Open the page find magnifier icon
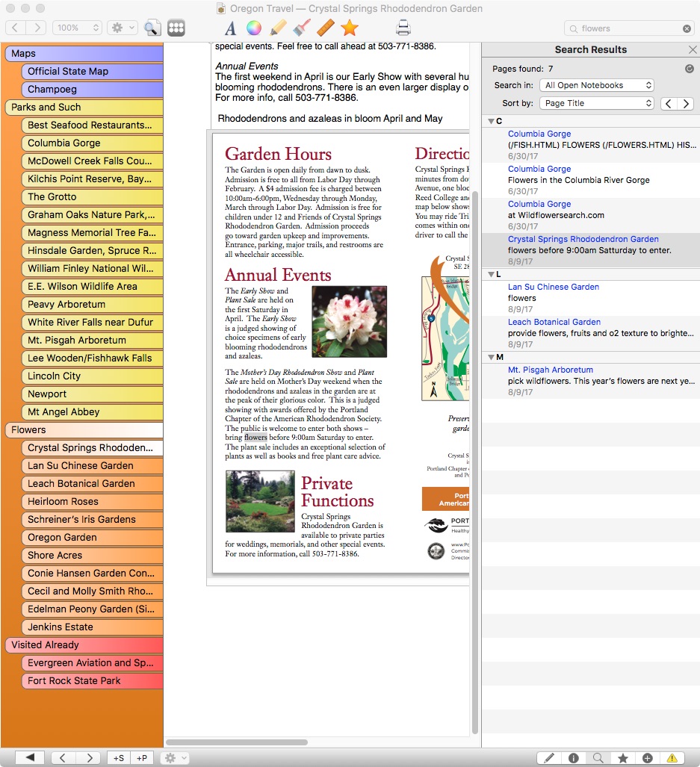 tap(152, 28)
